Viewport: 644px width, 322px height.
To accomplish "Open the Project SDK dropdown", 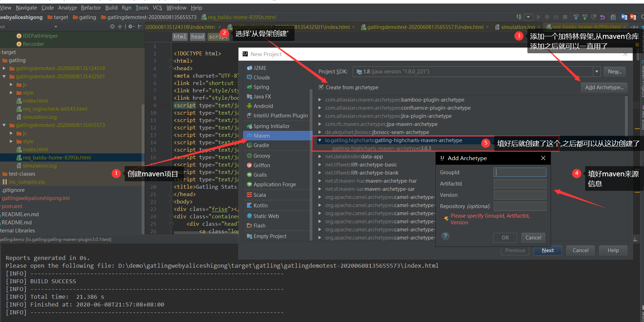I will pos(597,72).
